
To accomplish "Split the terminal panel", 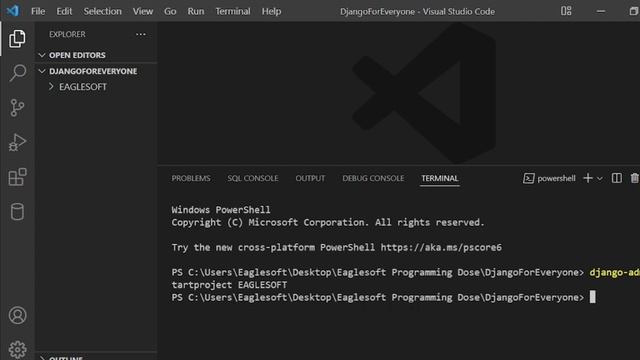I will (x=617, y=178).
